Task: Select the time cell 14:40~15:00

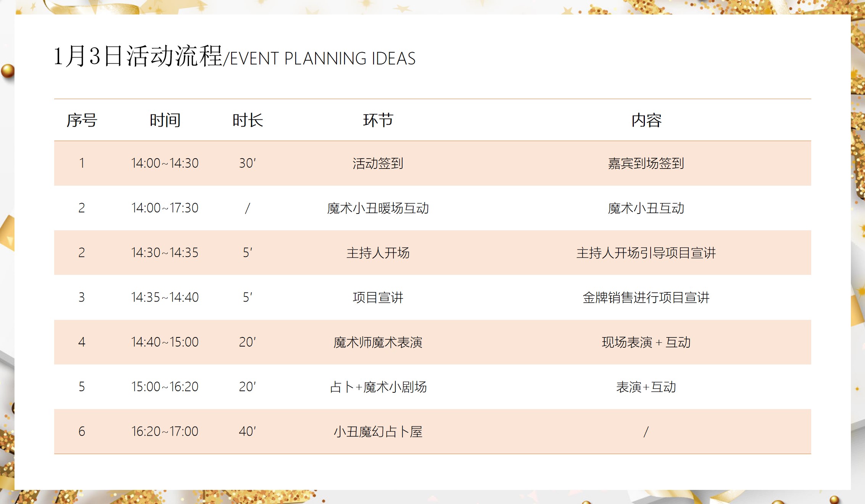Action: coord(165,342)
